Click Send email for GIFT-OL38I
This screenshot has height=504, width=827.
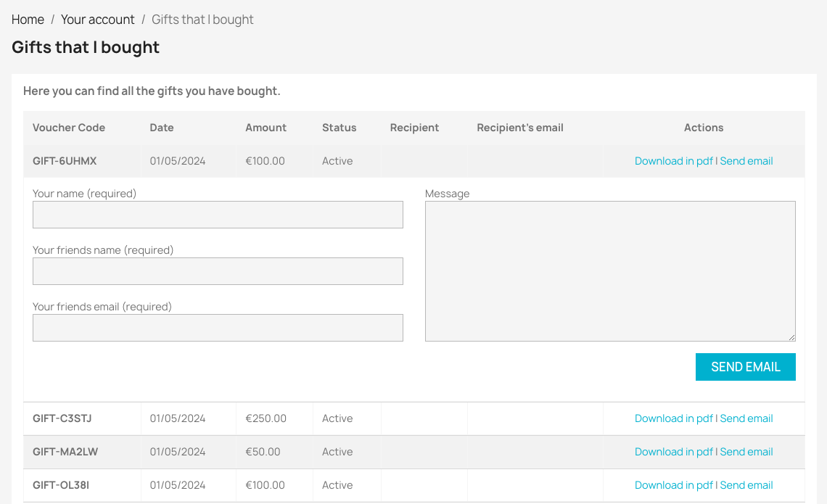coord(746,485)
